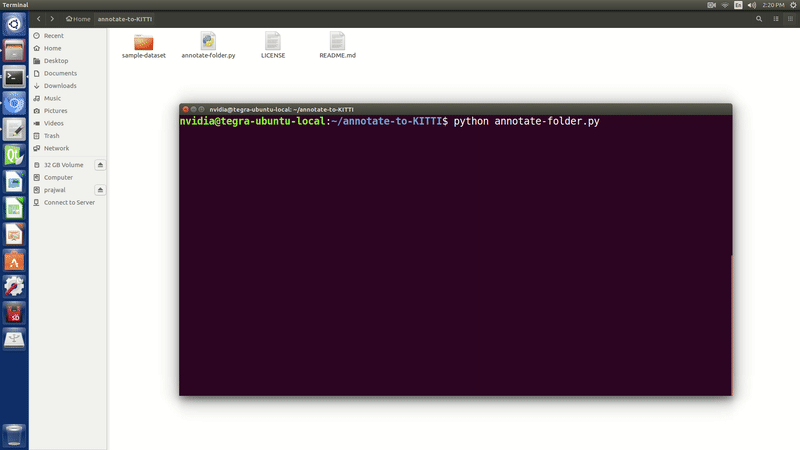Open the clock showing 2:20 PM
This screenshot has height=450, width=800.
point(773,5)
